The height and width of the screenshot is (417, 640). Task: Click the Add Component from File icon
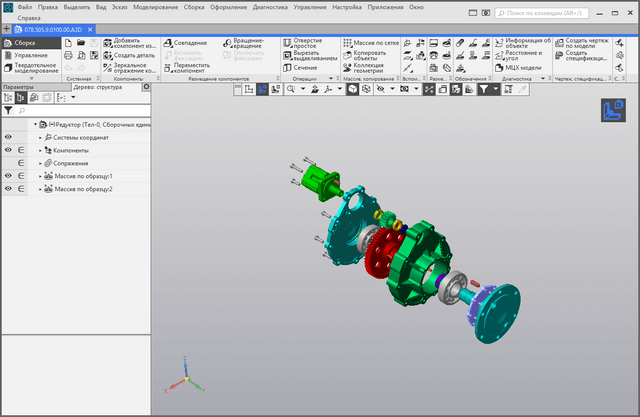(107, 42)
